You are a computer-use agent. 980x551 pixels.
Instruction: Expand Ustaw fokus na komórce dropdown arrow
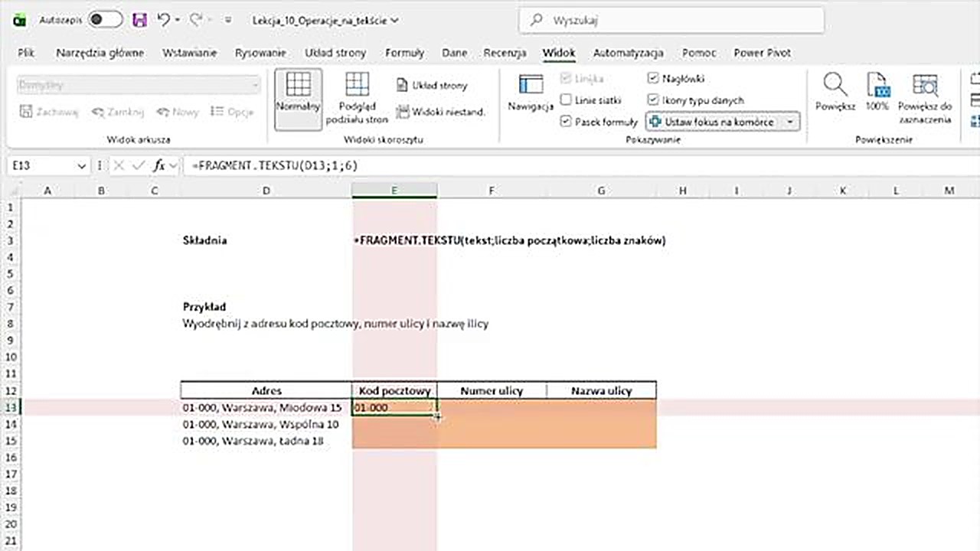pyautogui.click(x=790, y=122)
